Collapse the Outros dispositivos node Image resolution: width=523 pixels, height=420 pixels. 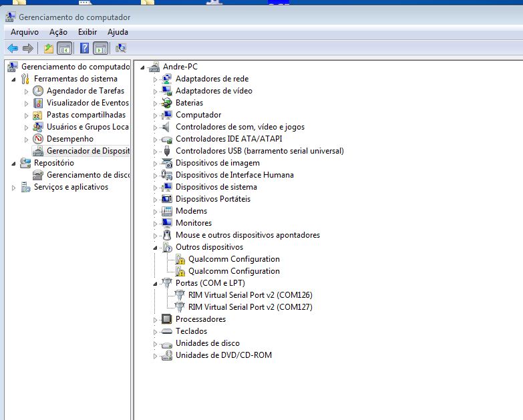(x=155, y=248)
